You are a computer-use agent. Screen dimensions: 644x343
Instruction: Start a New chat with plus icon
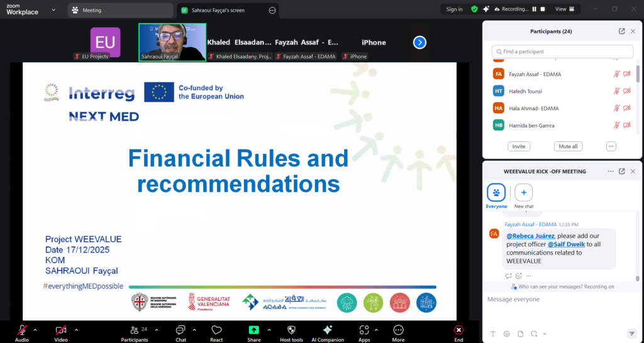point(524,192)
